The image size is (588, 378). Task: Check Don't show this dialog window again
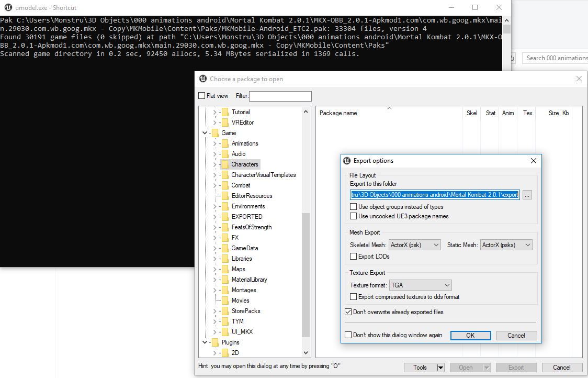pos(348,335)
